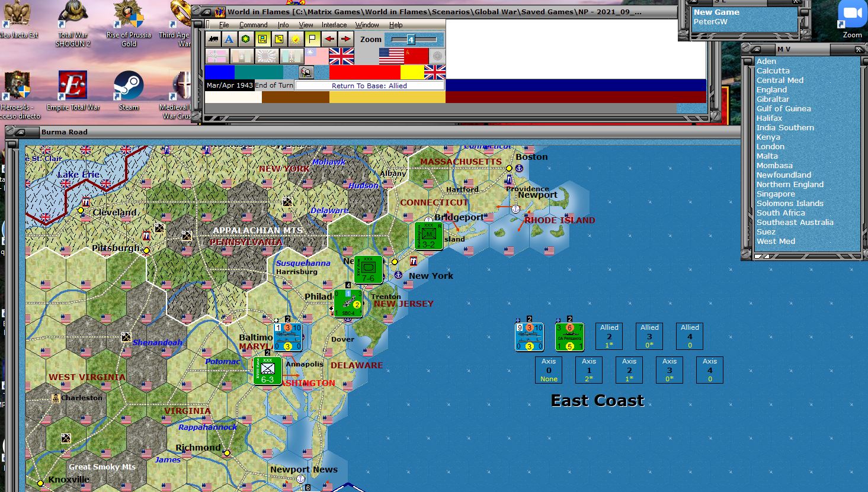Open the Info menu

point(283,25)
